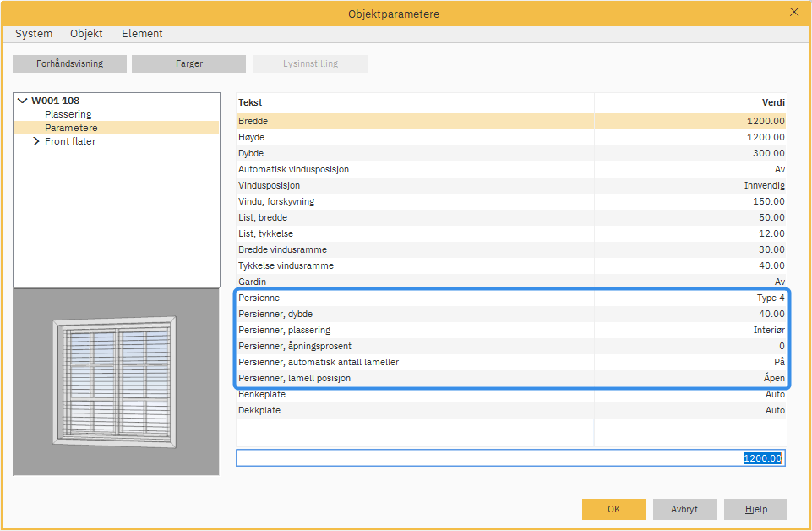Close the Objektparametere dialog
Viewport: 812px width, 531px height.
tap(793, 13)
